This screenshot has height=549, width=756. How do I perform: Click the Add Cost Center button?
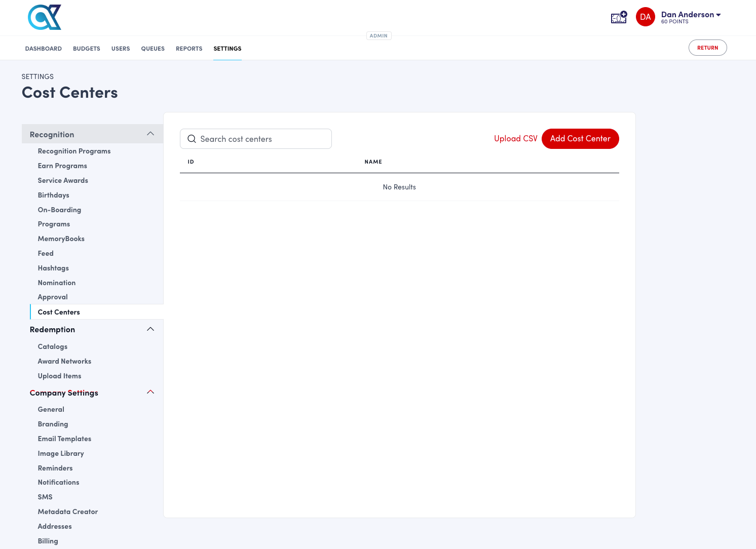[x=580, y=138]
